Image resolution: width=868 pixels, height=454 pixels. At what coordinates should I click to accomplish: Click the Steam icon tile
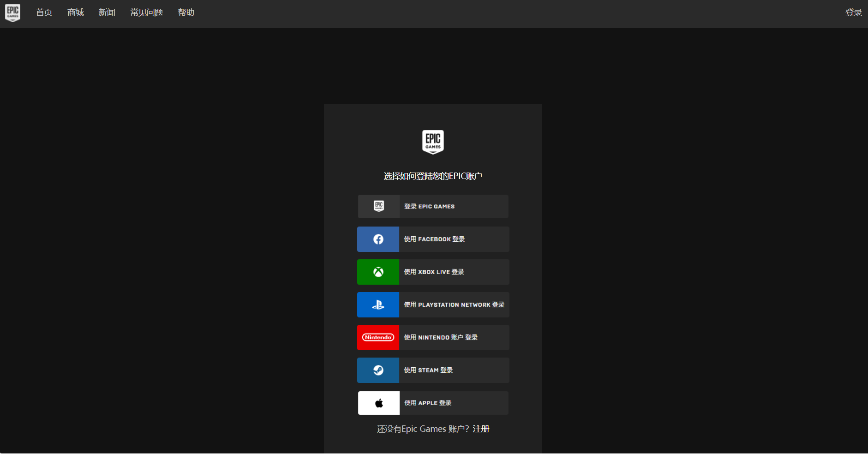point(378,370)
